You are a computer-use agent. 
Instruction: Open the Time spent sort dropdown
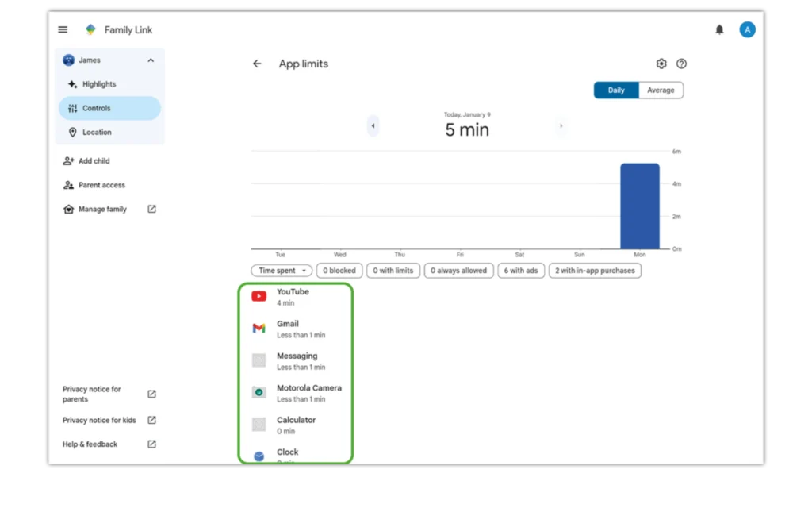click(282, 271)
